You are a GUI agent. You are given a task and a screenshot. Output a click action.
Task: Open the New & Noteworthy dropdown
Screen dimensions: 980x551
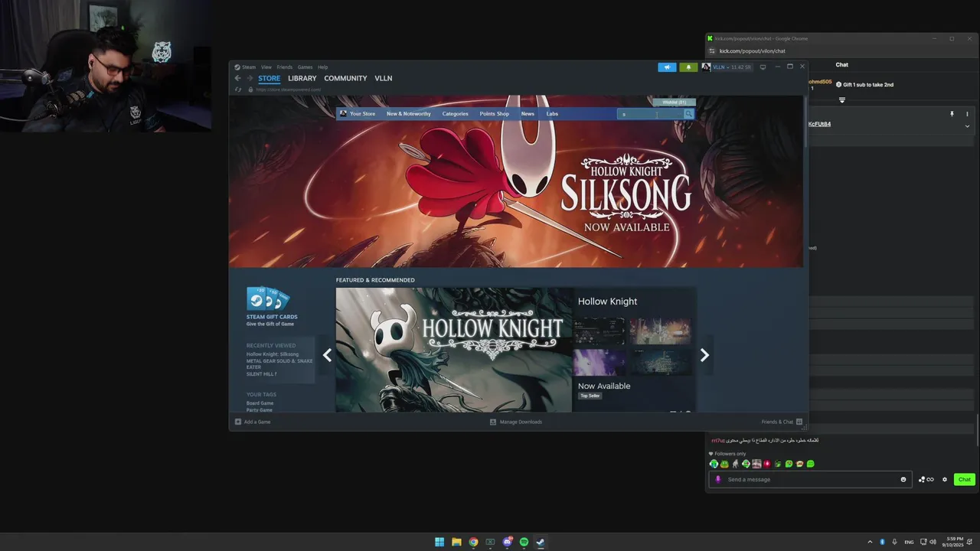(408, 114)
